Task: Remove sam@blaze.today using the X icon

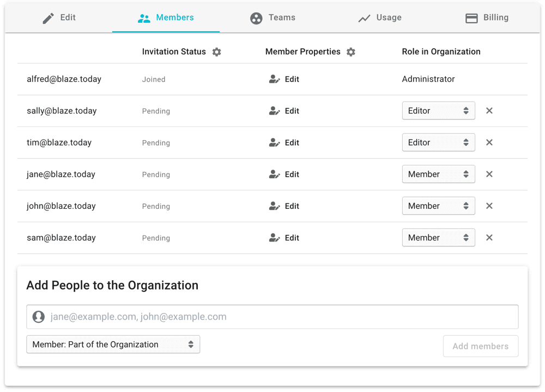Action: (489, 238)
